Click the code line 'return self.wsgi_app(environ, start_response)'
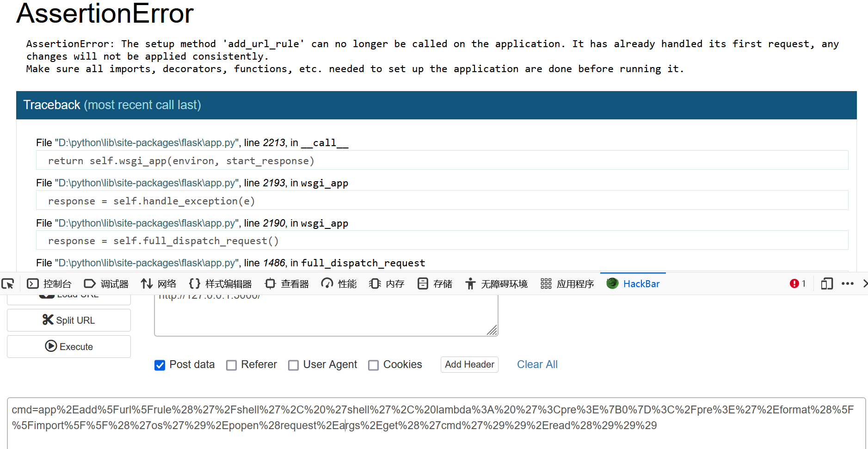 pyautogui.click(x=442, y=160)
